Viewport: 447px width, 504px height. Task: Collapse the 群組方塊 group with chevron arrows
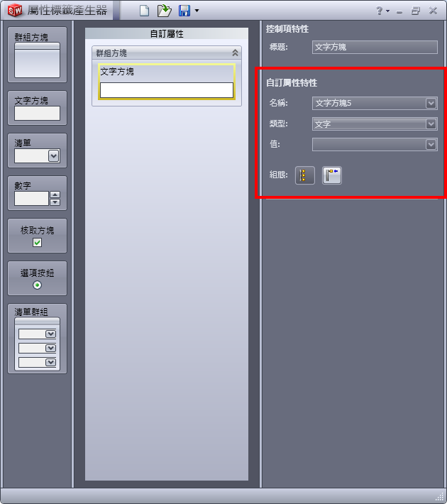point(236,53)
